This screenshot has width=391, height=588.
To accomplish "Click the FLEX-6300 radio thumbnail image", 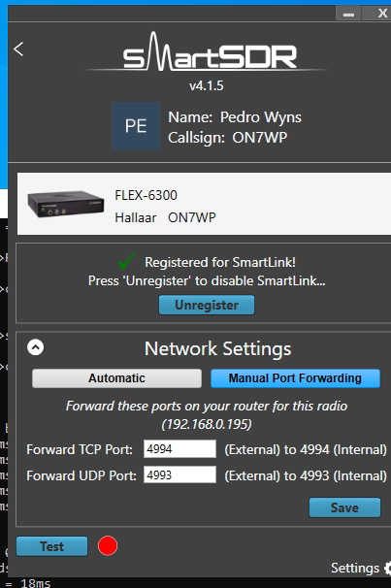I will click(66, 204).
